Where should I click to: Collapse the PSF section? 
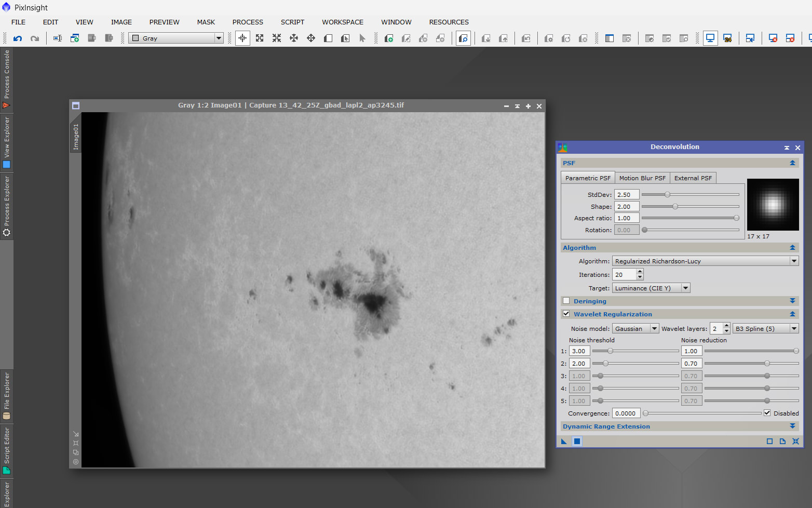pyautogui.click(x=792, y=163)
